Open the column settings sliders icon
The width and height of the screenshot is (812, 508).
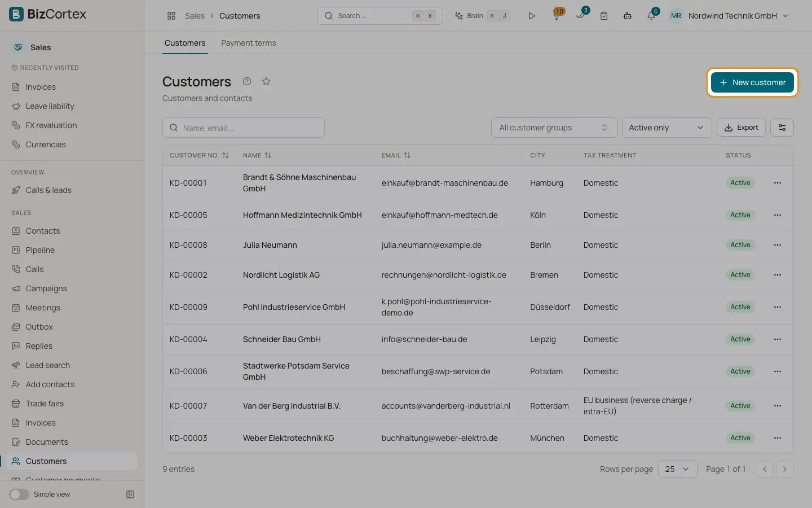point(782,128)
